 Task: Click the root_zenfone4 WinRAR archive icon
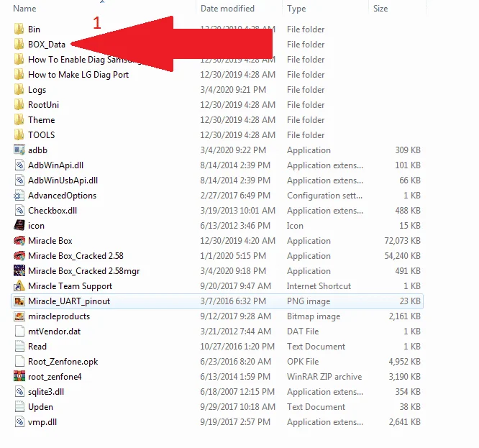(19, 377)
